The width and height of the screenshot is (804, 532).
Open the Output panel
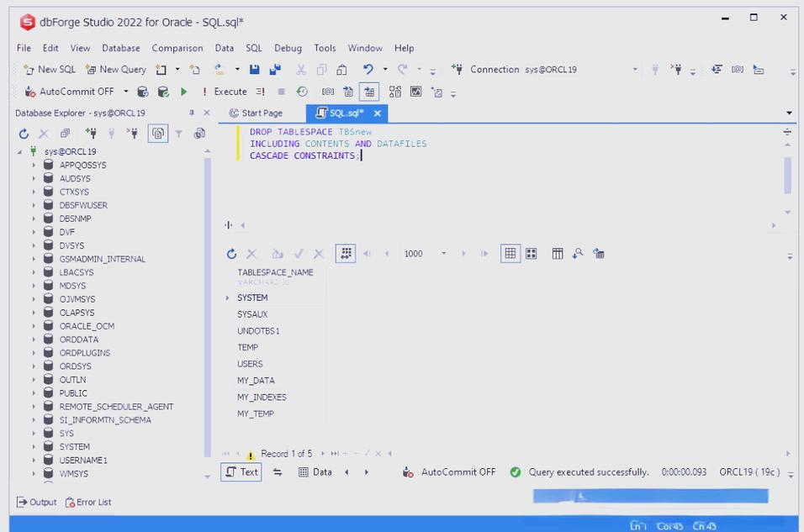36,503
